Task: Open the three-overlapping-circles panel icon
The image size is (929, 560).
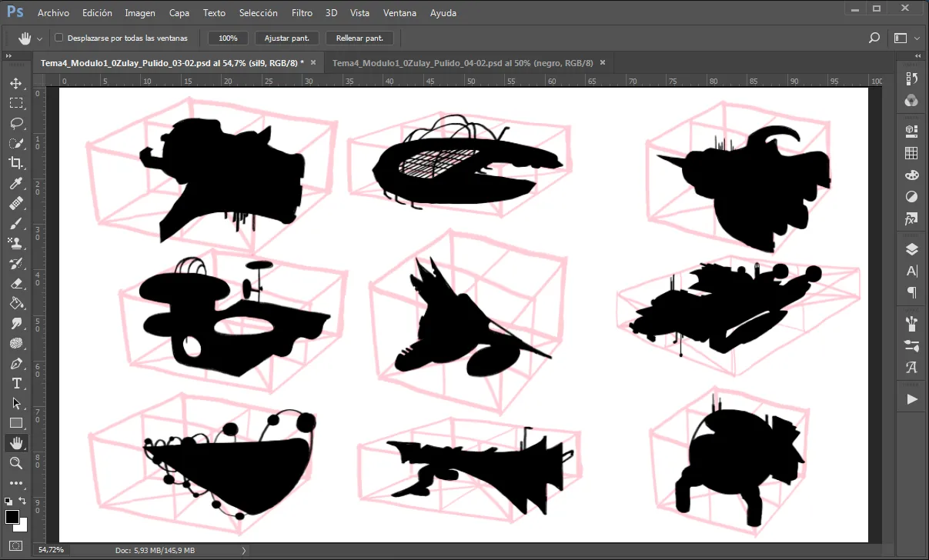Action: 912,100
